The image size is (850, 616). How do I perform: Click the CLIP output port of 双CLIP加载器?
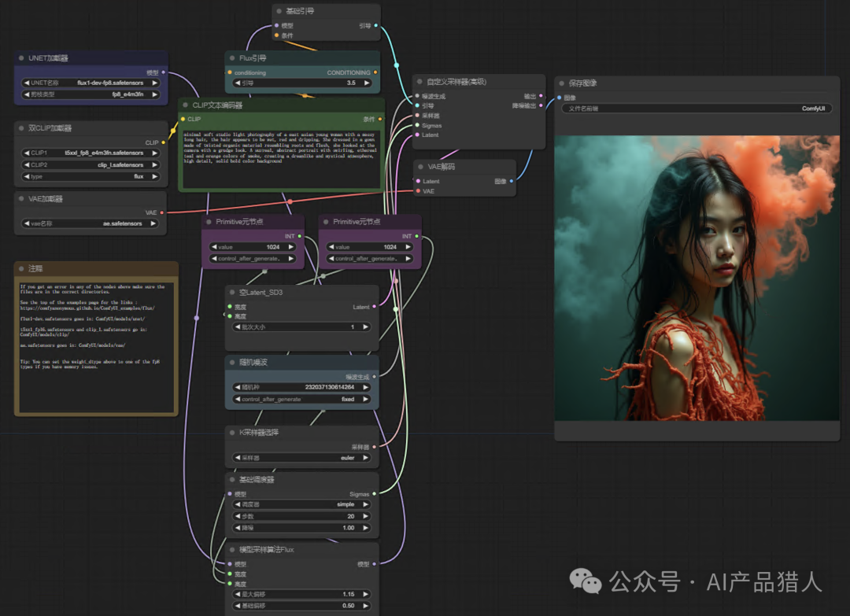(163, 142)
